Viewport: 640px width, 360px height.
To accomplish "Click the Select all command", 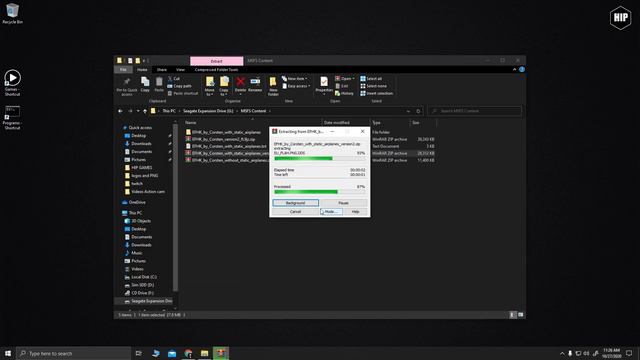I will (x=371, y=78).
